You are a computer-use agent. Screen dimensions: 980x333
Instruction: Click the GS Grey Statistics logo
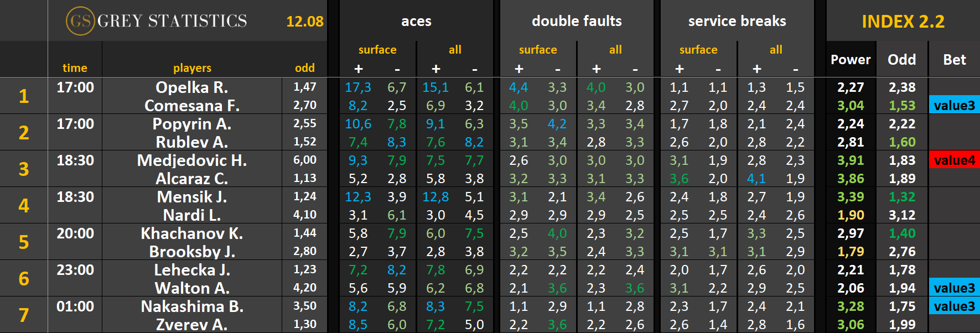coord(157,21)
